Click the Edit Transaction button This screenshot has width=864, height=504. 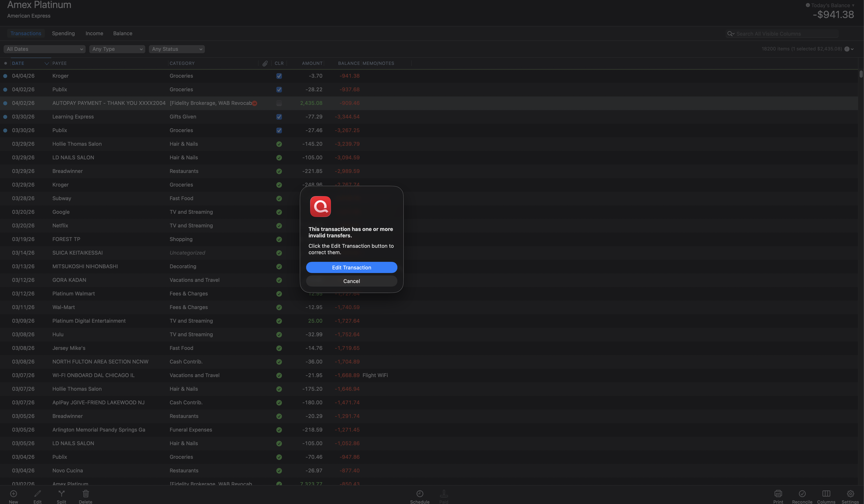(x=351, y=267)
